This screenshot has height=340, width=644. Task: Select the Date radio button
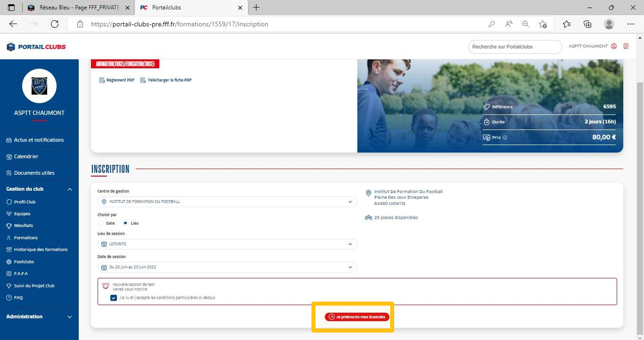click(101, 223)
